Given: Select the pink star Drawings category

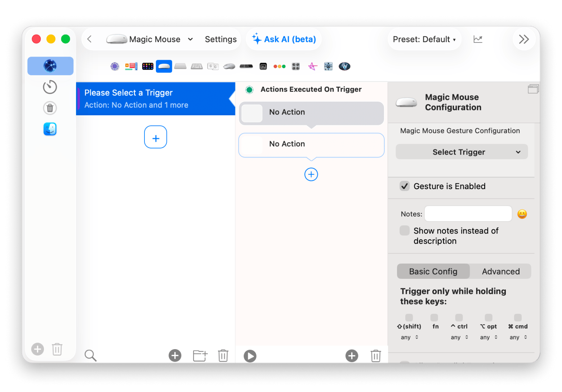Looking at the screenshot, I should pos(312,66).
